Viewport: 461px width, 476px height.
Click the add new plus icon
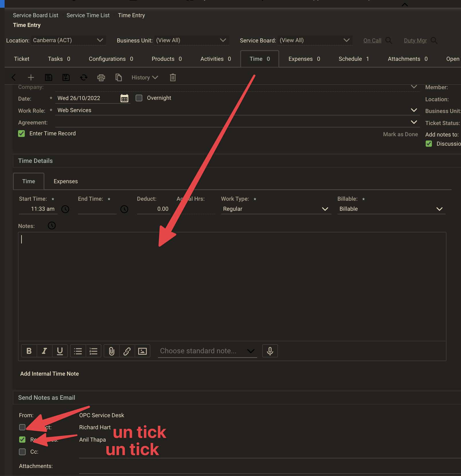click(31, 77)
